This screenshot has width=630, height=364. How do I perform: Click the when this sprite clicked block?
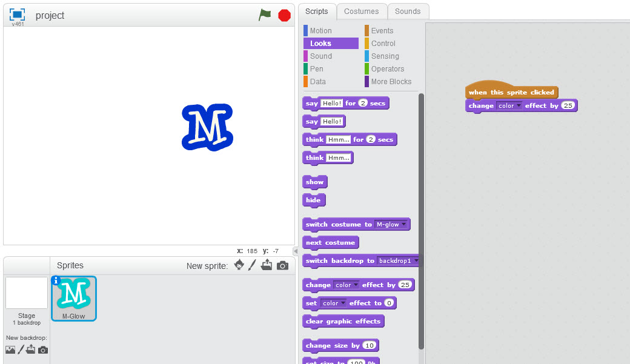point(511,91)
